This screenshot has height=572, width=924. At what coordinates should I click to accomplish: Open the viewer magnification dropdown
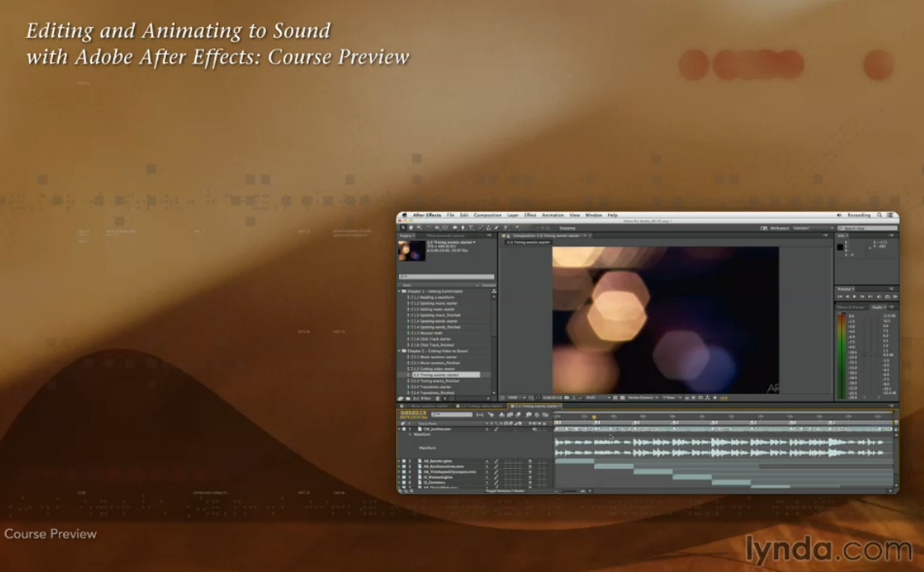[x=516, y=398]
